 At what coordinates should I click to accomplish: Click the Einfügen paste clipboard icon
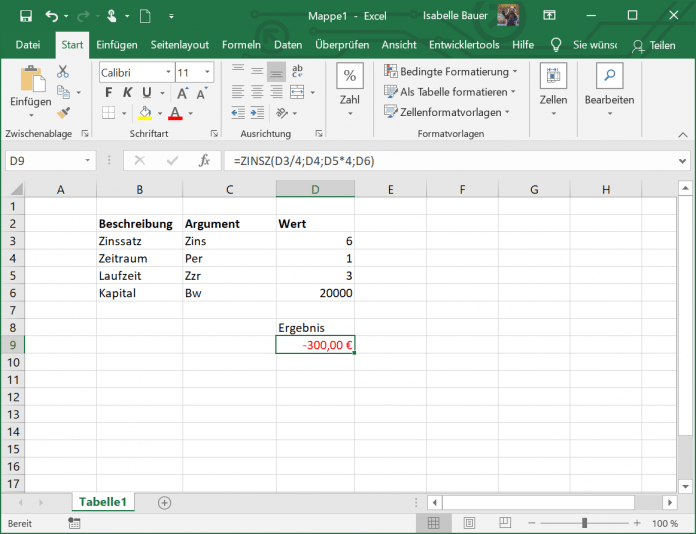32,80
